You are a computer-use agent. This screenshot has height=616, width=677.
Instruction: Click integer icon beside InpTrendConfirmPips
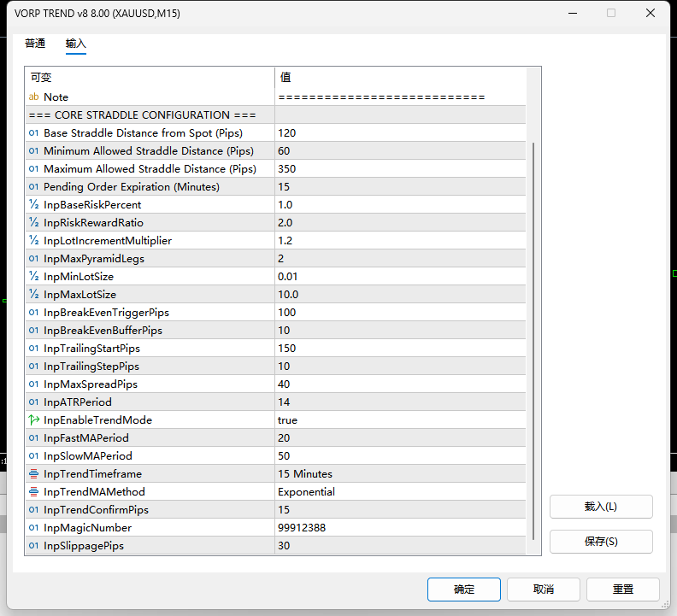(x=33, y=509)
